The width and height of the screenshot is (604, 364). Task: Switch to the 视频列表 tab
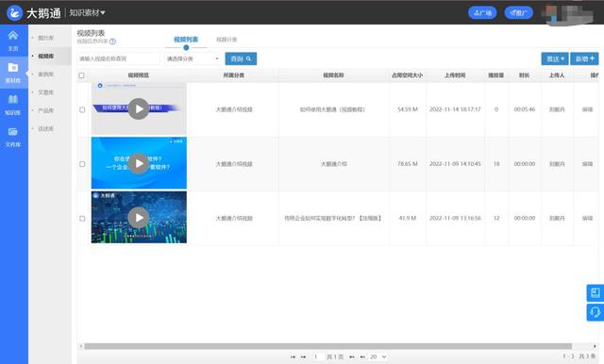[x=186, y=40]
